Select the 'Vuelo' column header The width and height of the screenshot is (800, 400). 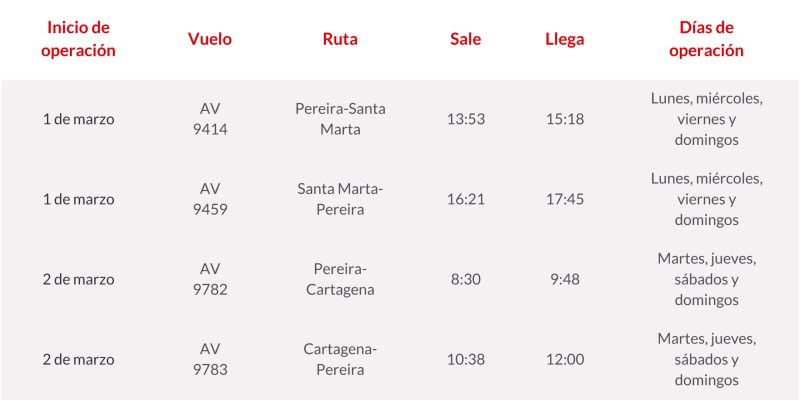pyautogui.click(x=210, y=39)
